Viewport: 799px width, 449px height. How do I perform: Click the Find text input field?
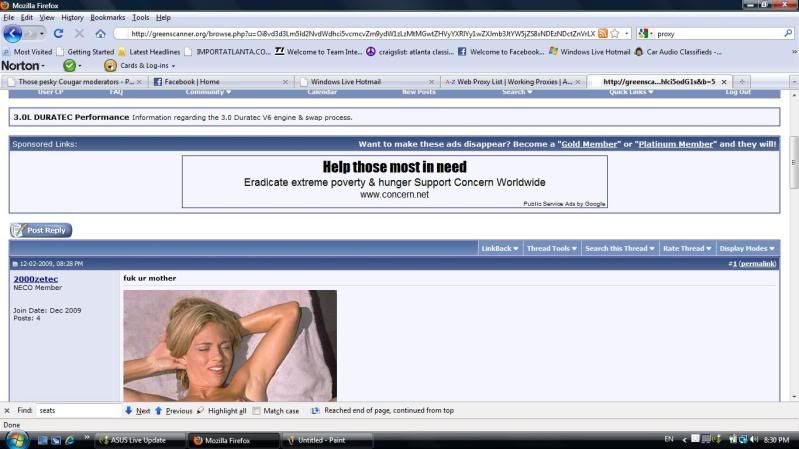(78, 410)
